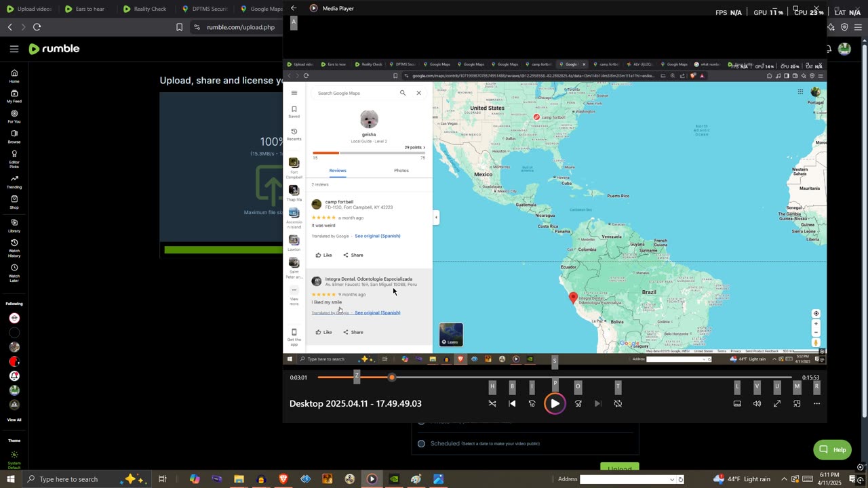
Task: Switch to the DPTMS Securit browser tab
Action: (x=204, y=9)
